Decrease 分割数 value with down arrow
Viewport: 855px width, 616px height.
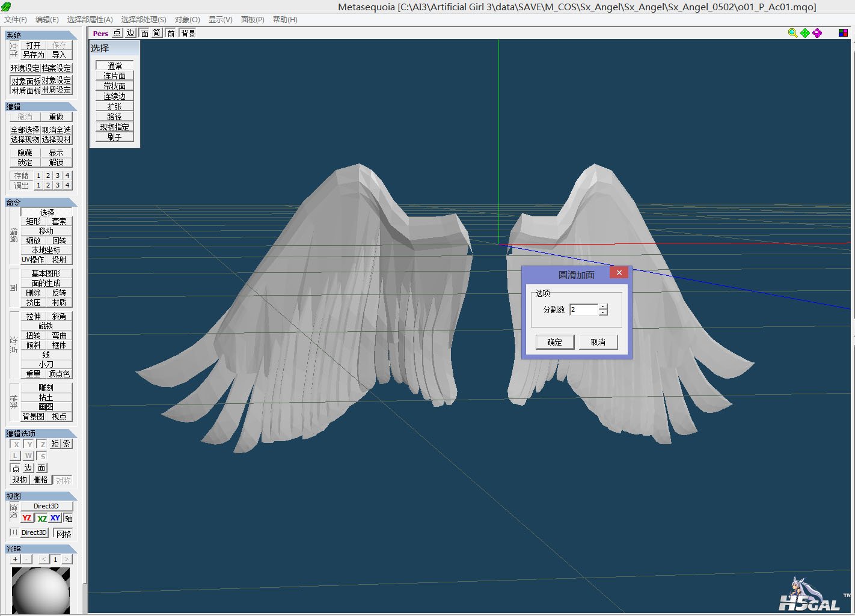603,313
